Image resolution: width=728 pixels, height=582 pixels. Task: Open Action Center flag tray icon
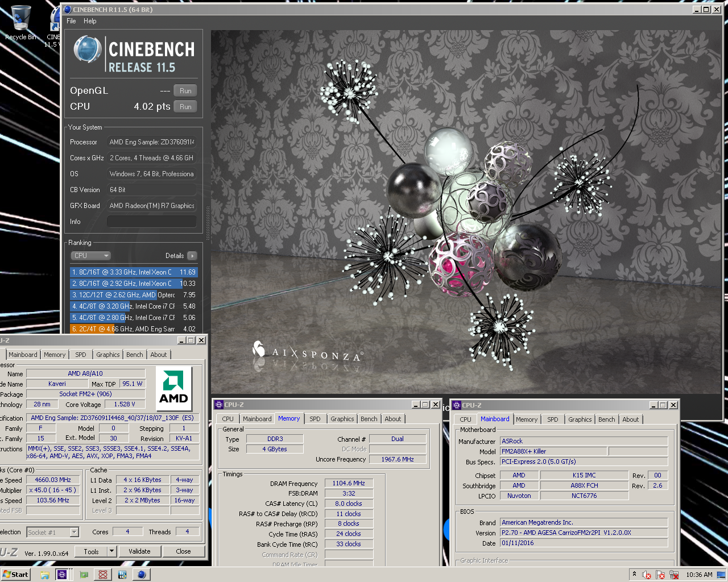(x=660, y=575)
